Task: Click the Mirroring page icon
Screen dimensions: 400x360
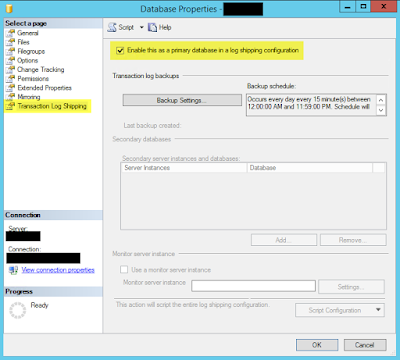Action: click(x=11, y=97)
